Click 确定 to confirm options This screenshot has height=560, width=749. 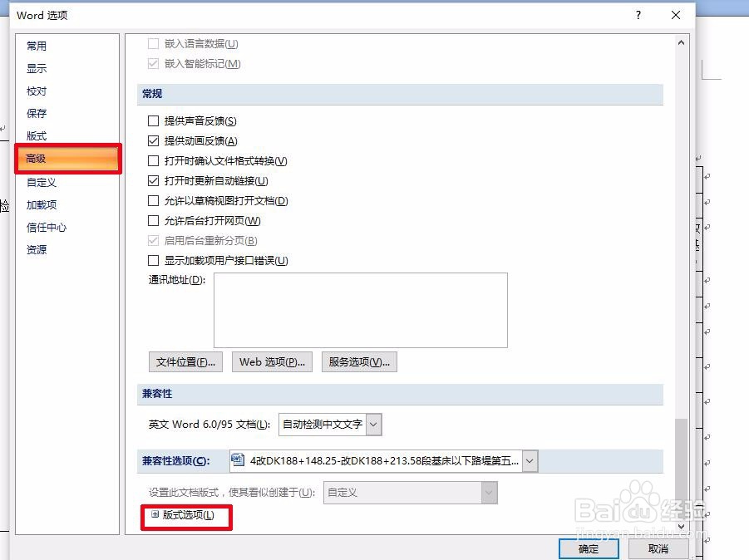pos(589,549)
